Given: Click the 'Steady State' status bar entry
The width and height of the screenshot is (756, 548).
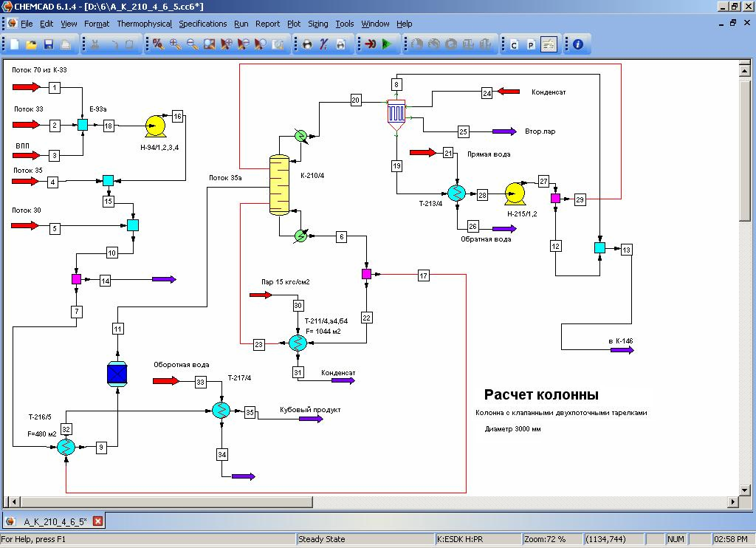Looking at the screenshot, I should click(x=322, y=539).
